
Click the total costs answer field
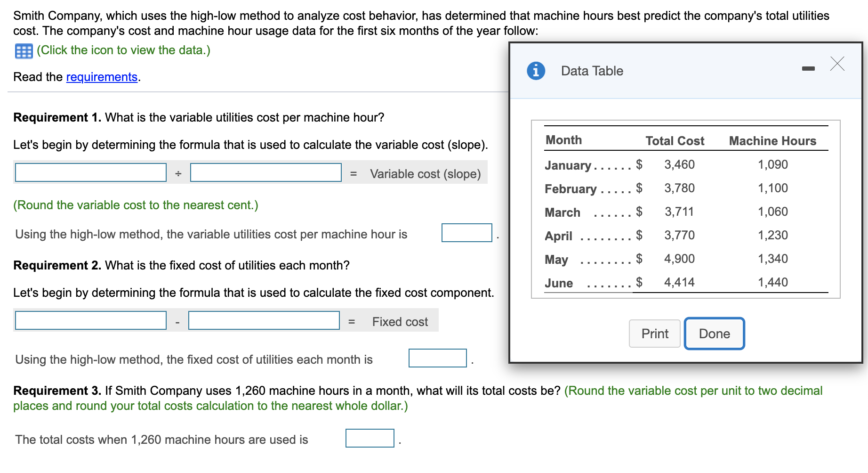370,438
